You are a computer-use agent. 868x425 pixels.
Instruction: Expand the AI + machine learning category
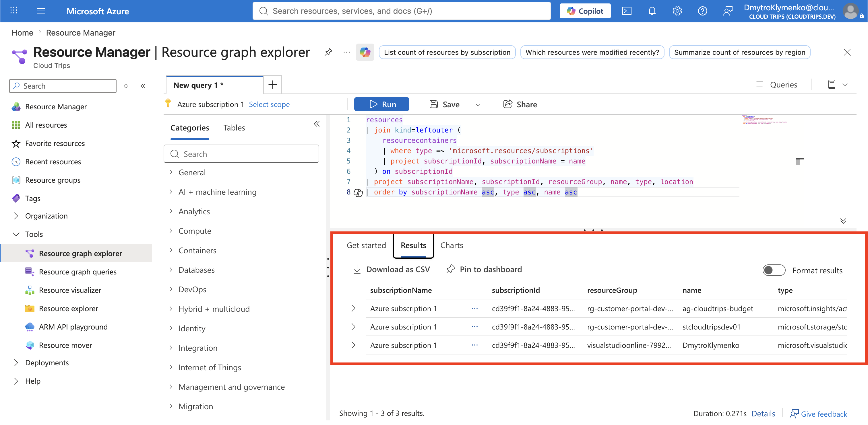coord(171,192)
